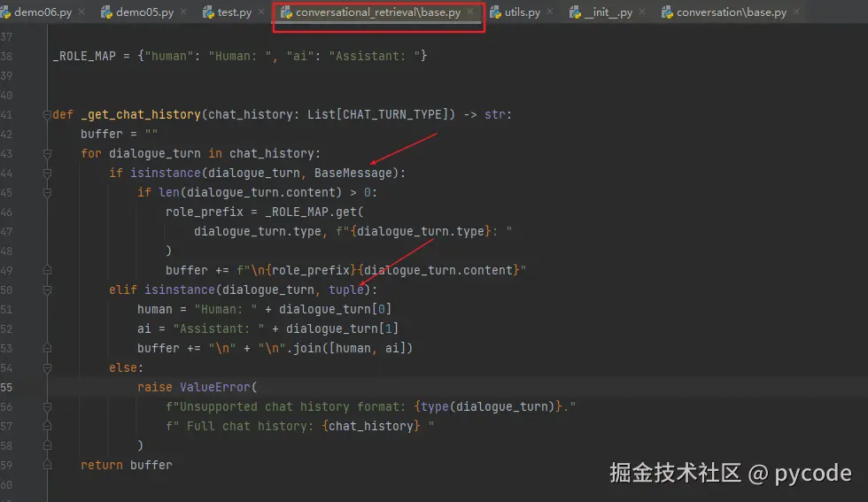The height and width of the screenshot is (502, 868).
Task: Click '"Assistant: "' string on line 38
Action: (x=375, y=56)
